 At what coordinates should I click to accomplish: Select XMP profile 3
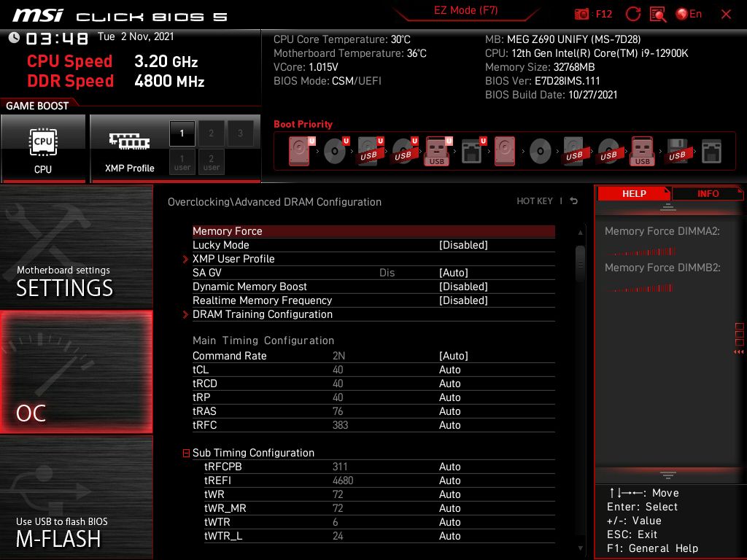[240, 133]
